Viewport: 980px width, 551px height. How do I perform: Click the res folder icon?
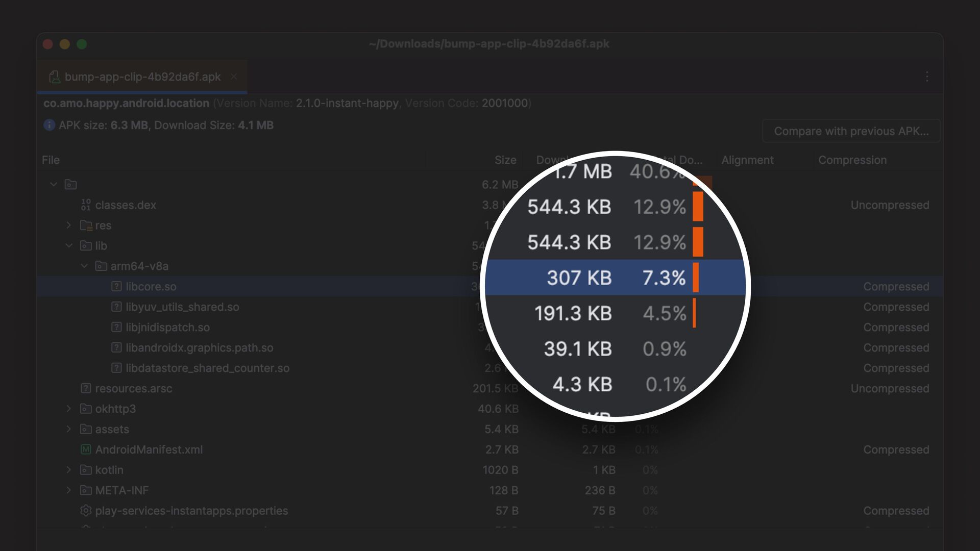(x=86, y=226)
